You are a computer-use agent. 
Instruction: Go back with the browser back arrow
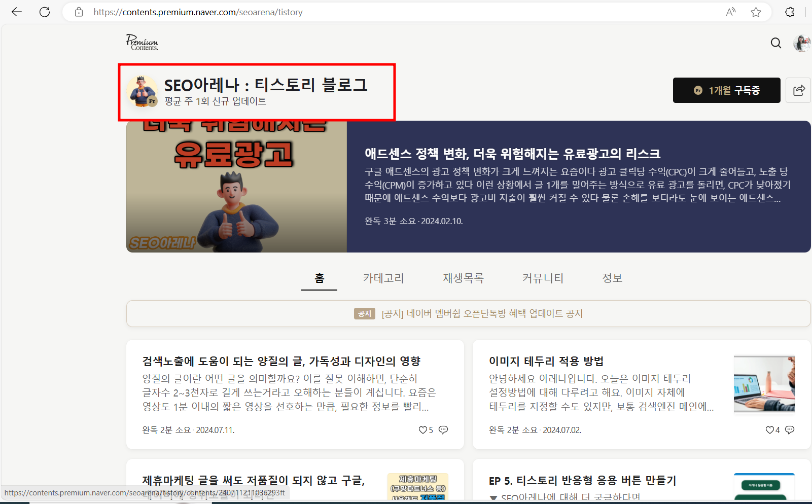tap(17, 12)
